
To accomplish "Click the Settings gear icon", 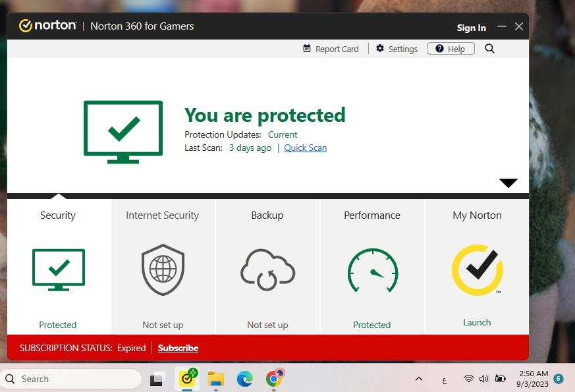I will tap(380, 48).
